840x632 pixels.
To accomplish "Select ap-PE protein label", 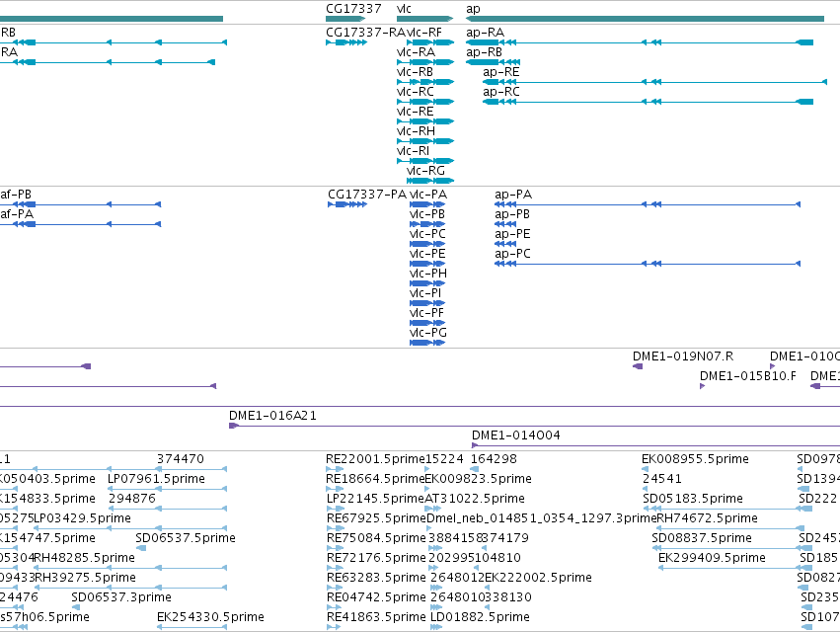I will coord(512,234).
